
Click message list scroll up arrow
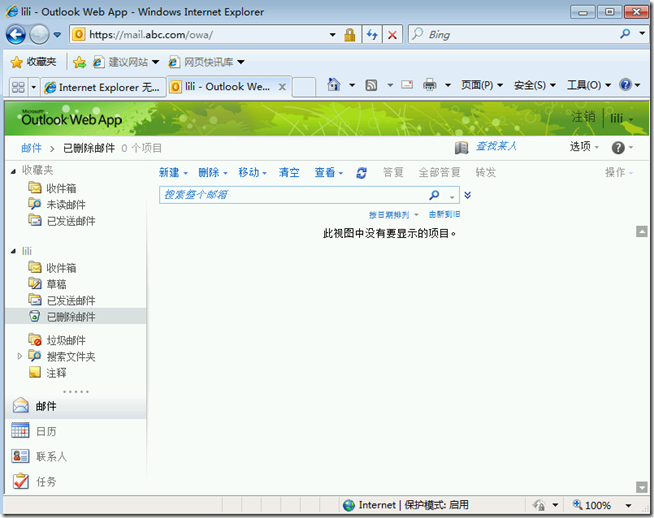[x=641, y=231]
